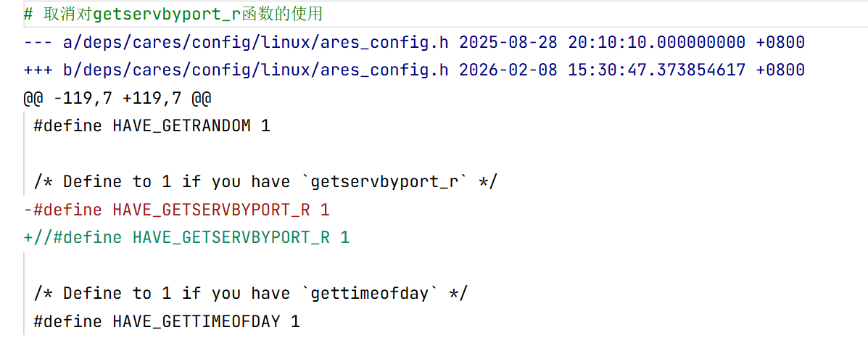
Task: Click the comment mentioning `getservbyport_r`
Action: click(x=265, y=181)
